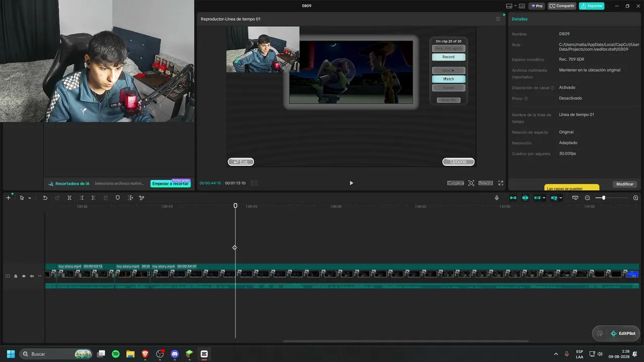Image resolution: width=644 pixels, height=362 pixels.
Task: Open the Windows Start menu
Action: tap(11, 354)
